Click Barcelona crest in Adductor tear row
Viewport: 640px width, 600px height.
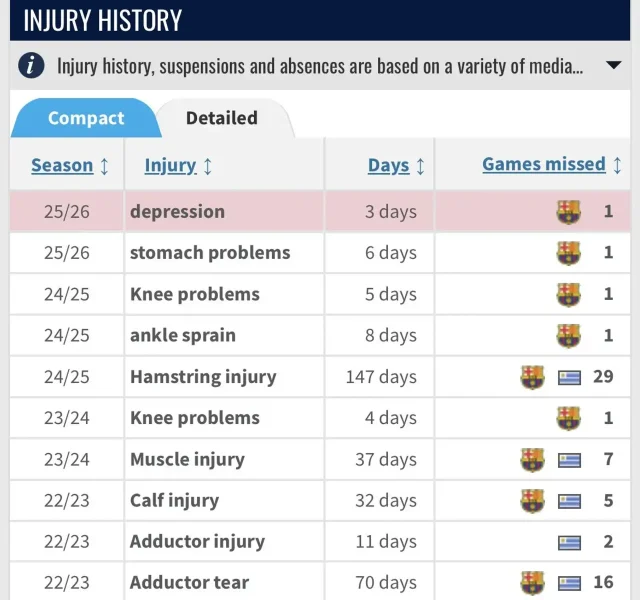[x=532, y=583]
